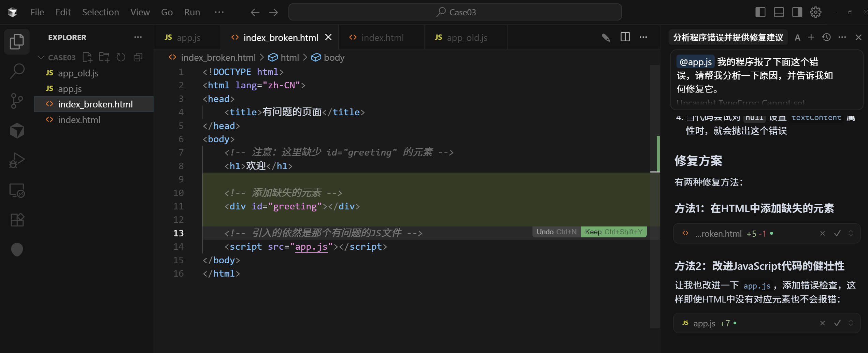Toggle the bottom panel layout button
The height and width of the screenshot is (353, 868).
(x=779, y=12)
